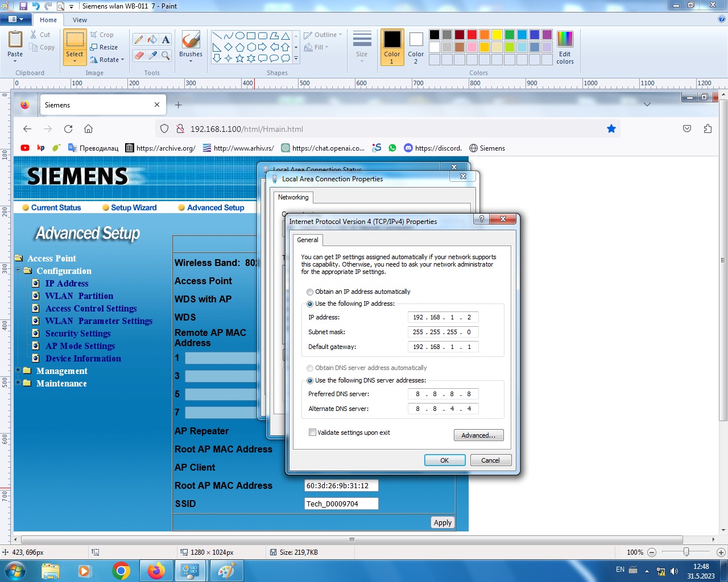Choose the straight Line shape
Screen dimensions: 728x582
pyautogui.click(x=217, y=35)
